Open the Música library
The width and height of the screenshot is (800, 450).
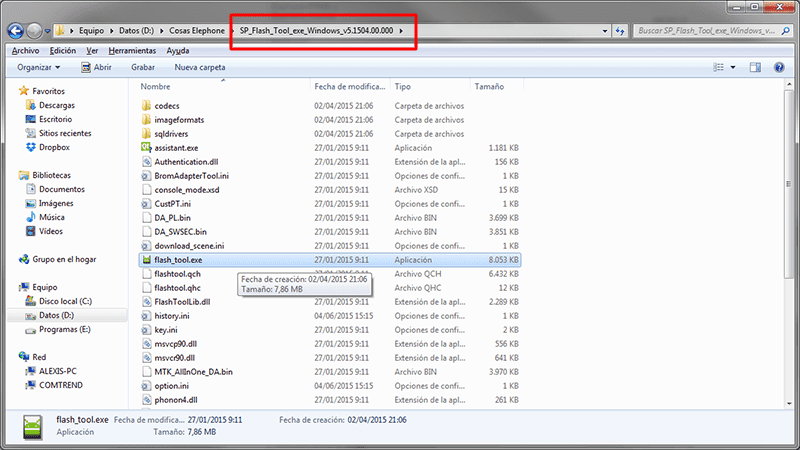coord(52,217)
